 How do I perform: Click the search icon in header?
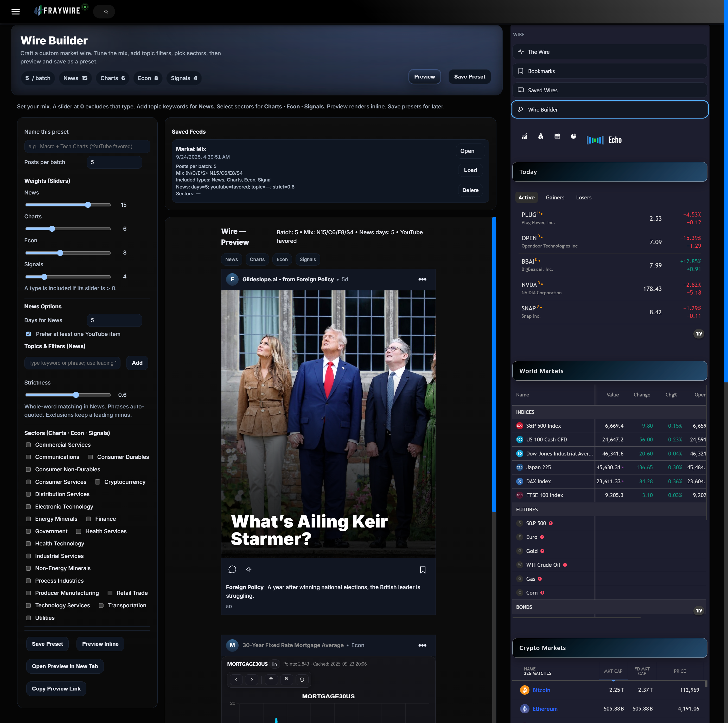click(106, 12)
